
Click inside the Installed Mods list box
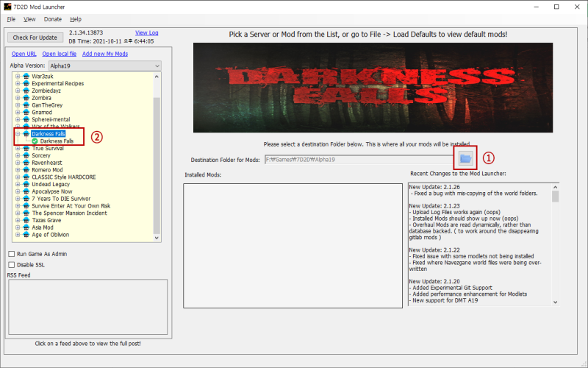293,246
